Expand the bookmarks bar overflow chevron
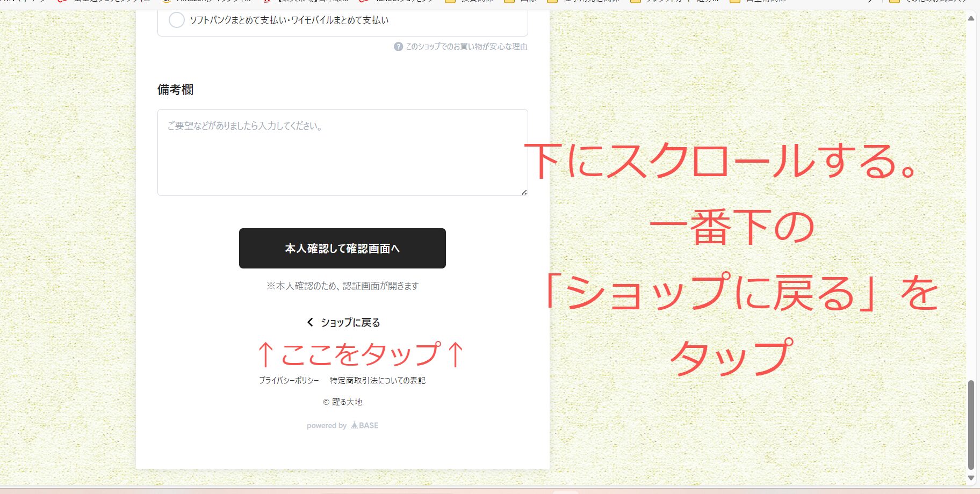The height and width of the screenshot is (494, 980). [871, 1]
